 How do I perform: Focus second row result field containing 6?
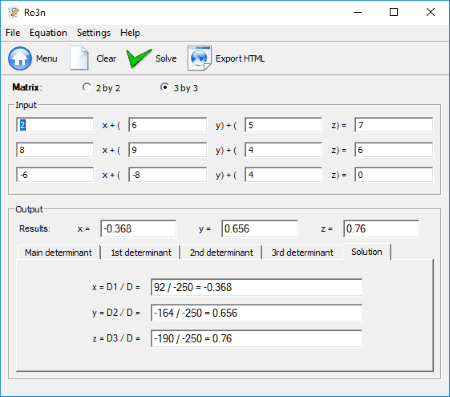[394, 150]
